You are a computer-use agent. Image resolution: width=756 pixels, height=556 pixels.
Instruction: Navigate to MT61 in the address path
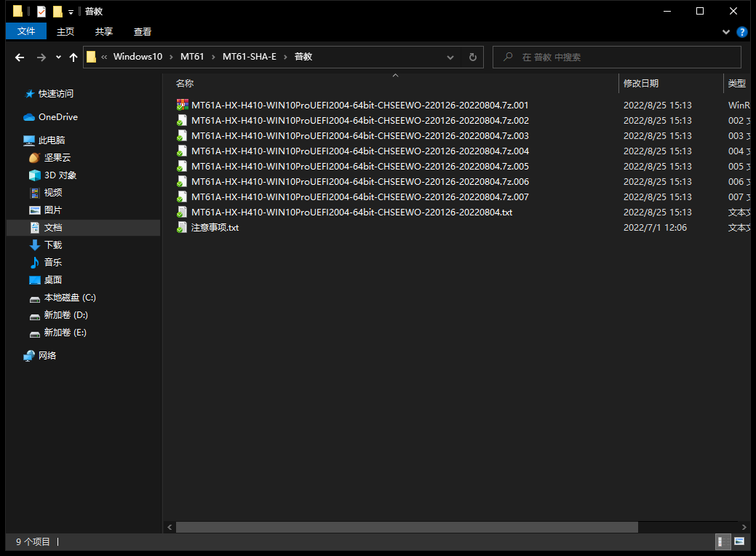coord(192,57)
